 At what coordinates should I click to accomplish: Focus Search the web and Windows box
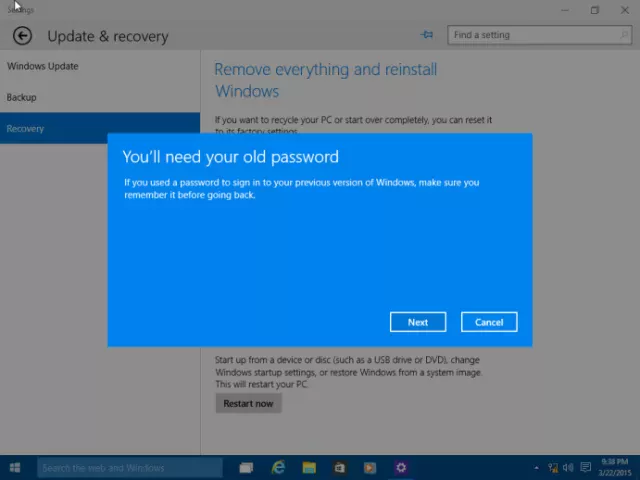tap(130, 468)
